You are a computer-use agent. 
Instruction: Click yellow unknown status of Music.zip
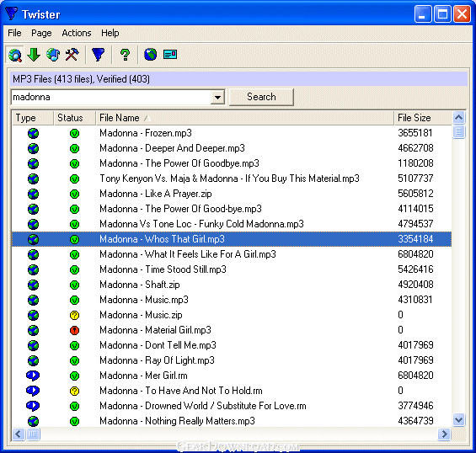(74, 315)
